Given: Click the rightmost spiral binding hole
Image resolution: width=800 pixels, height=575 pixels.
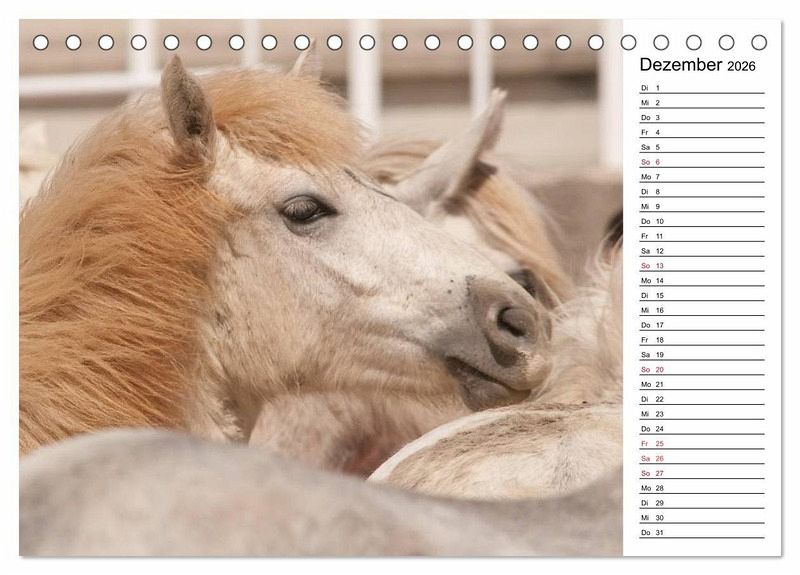Looking at the screenshot, I should pyautogui.click(x=759, y=42).
